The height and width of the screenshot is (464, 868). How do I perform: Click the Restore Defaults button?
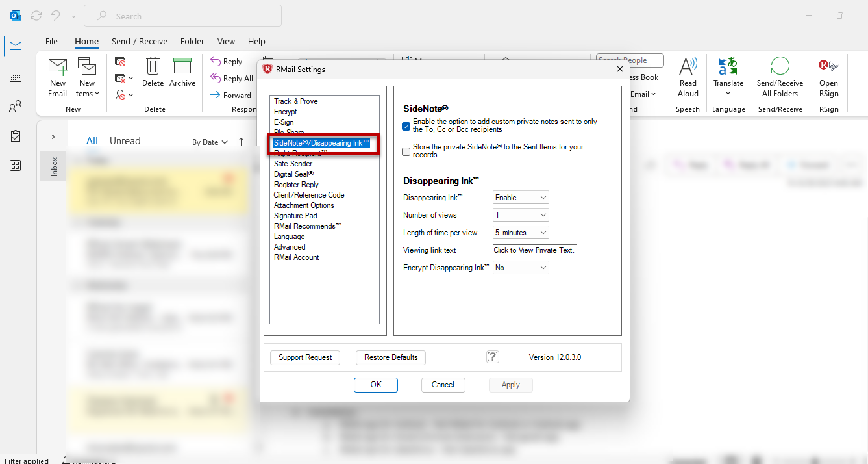(x=391, y=357)
